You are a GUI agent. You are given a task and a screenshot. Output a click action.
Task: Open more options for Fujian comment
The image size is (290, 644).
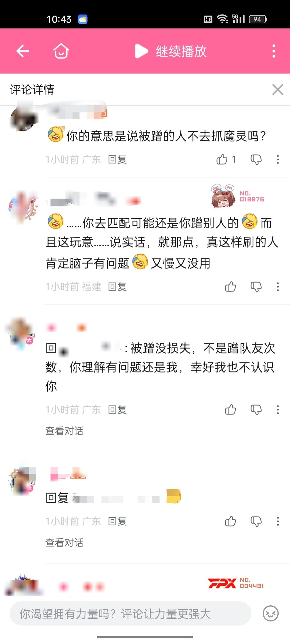278,287
